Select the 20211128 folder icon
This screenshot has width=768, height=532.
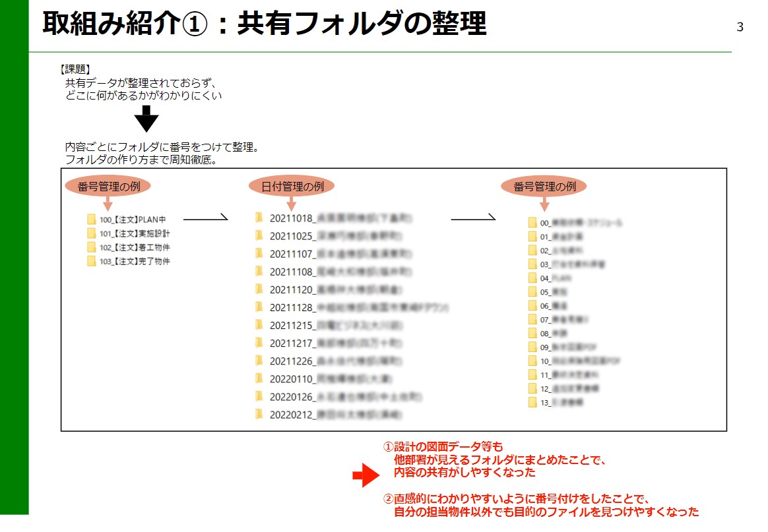[x=259, y=307]
